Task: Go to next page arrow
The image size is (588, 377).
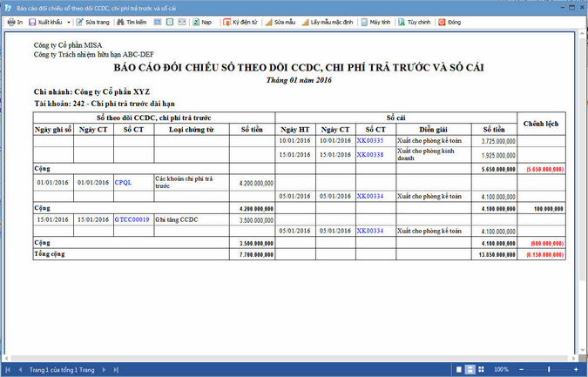Action: [104, 369]
